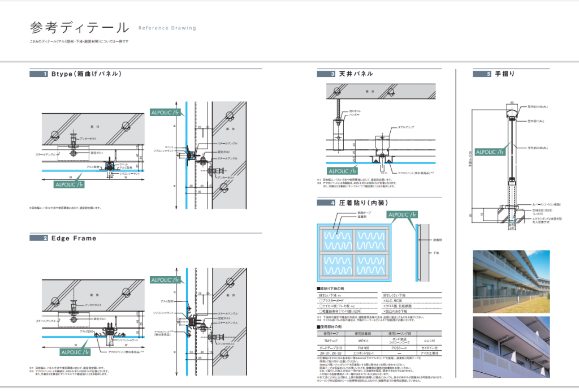
Task: Click the '○プラスターボード' list row
Action: coord(347,301)
